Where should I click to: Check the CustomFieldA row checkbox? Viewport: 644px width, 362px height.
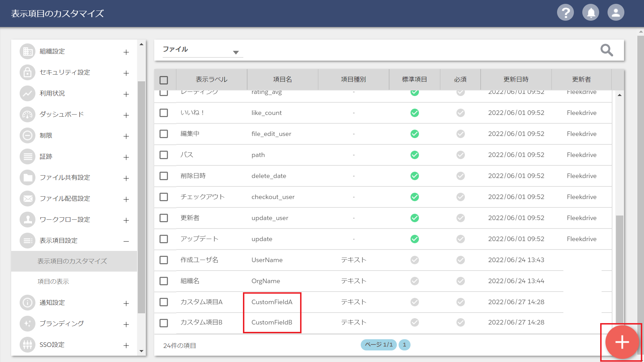pos(164,302)
